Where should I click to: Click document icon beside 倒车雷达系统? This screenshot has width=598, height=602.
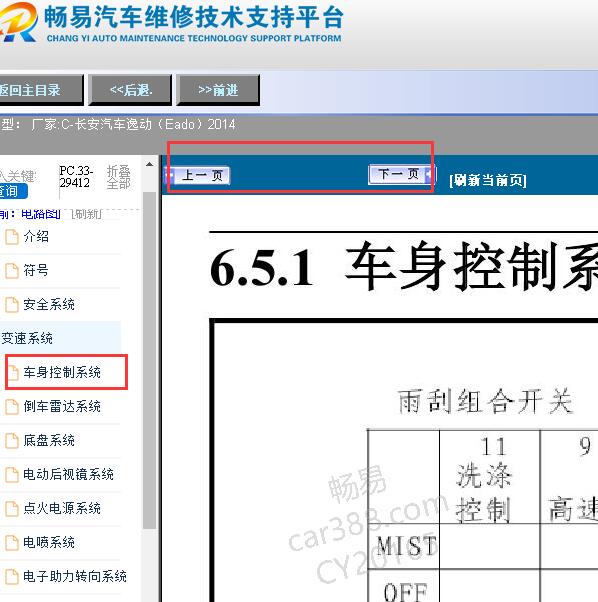click(x=12, y=407)
